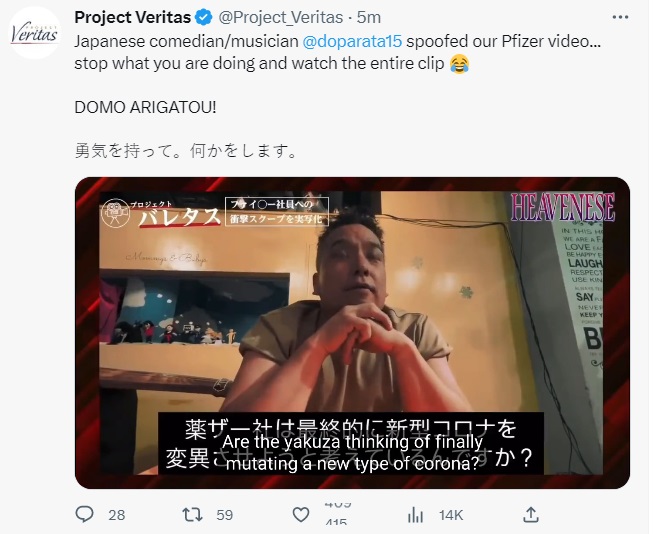The height and width of the screenshot is (534, 660).
Task: Click the 59 retweets count
Action: click(x=224, y=515)
